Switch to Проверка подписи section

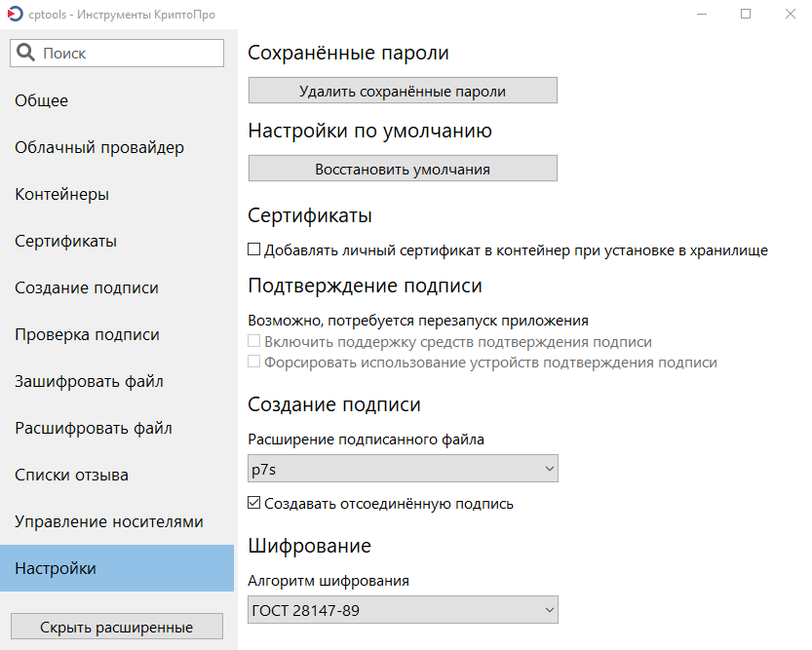click(x=87, y=334)
